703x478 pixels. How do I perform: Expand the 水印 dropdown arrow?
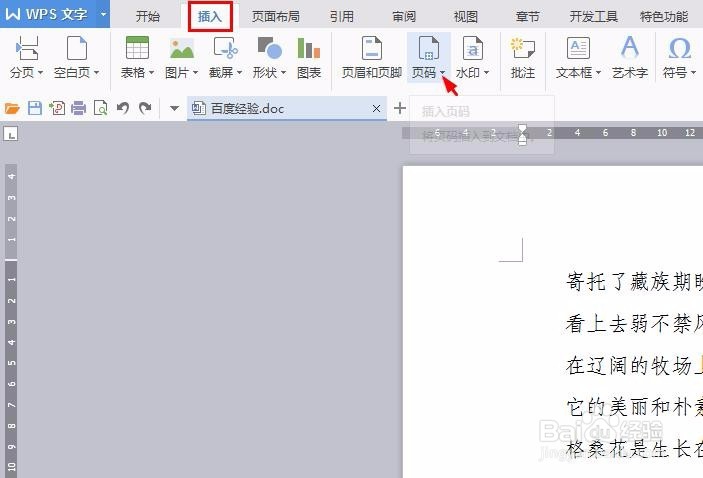486,73
